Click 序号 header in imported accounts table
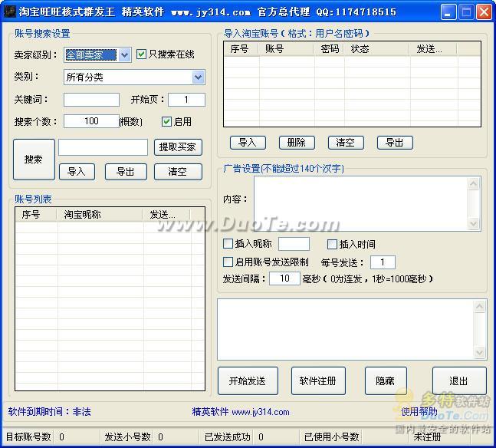The image size is (496, 448). (x=241, y=49)
